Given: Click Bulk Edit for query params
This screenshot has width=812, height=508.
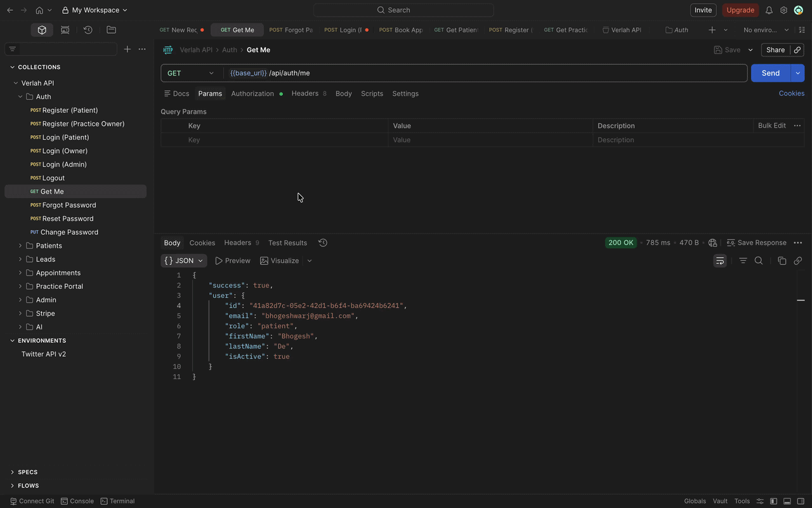Looking at the screenshot, I should point(771,126).
